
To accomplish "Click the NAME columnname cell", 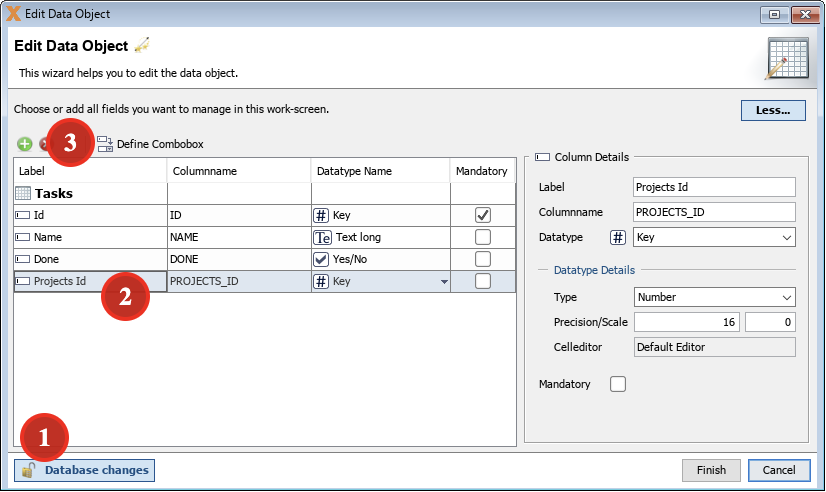I will tap(239, 237).
